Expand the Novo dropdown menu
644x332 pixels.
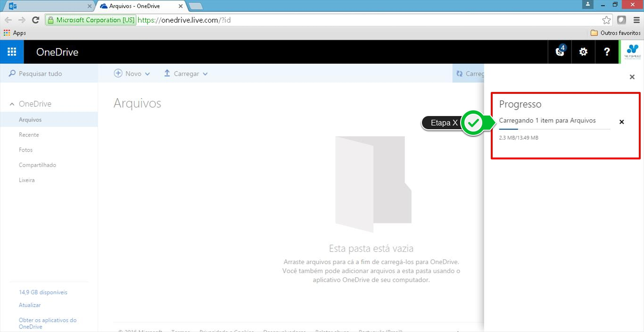(x=132, y=74)
